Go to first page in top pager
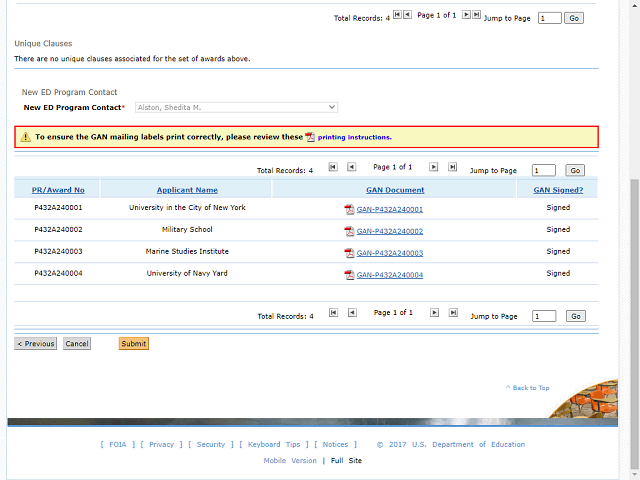 click(x=397, y=15)
